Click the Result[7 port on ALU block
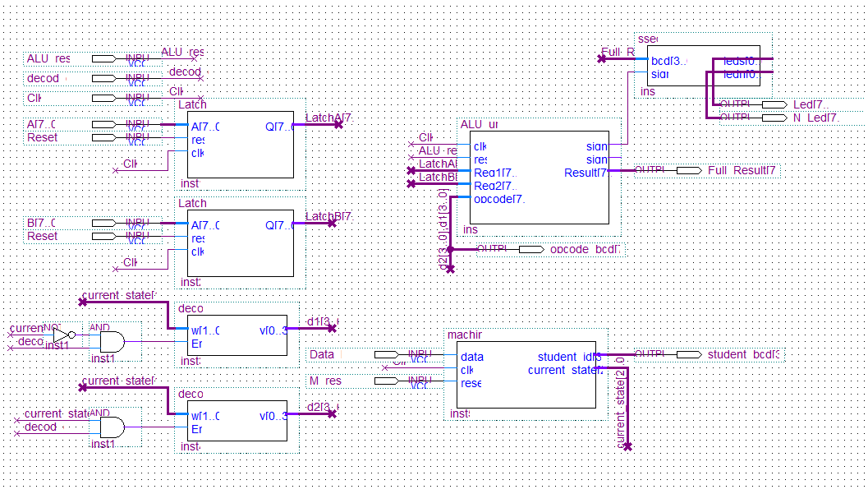The image size is (868, 494). click(x=586, y=173)
